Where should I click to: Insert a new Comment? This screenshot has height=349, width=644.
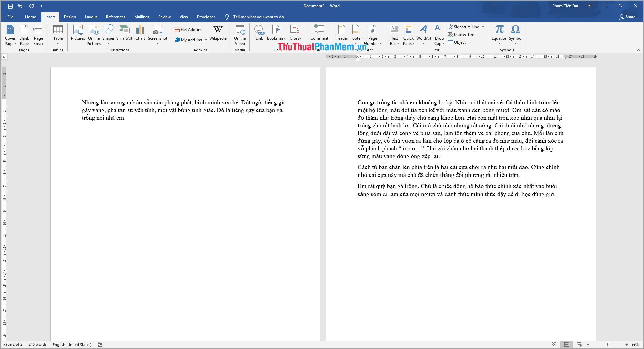tap(319, 33)
